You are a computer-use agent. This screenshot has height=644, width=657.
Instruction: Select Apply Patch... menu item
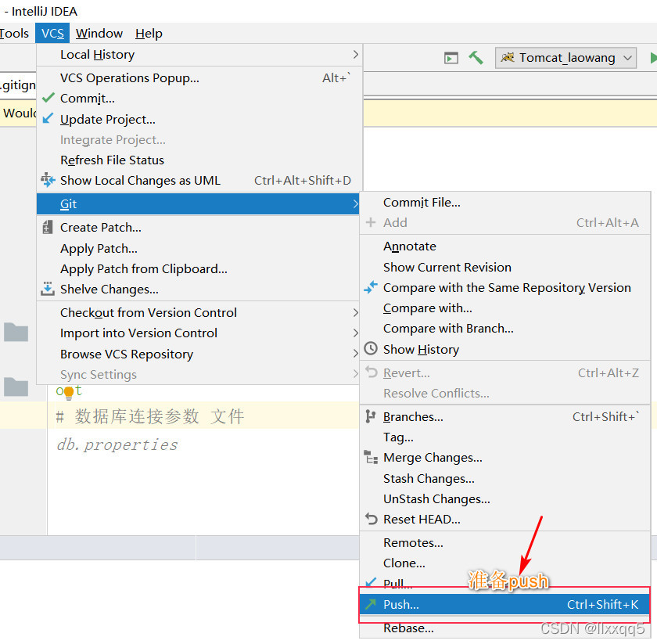[198, 248]
